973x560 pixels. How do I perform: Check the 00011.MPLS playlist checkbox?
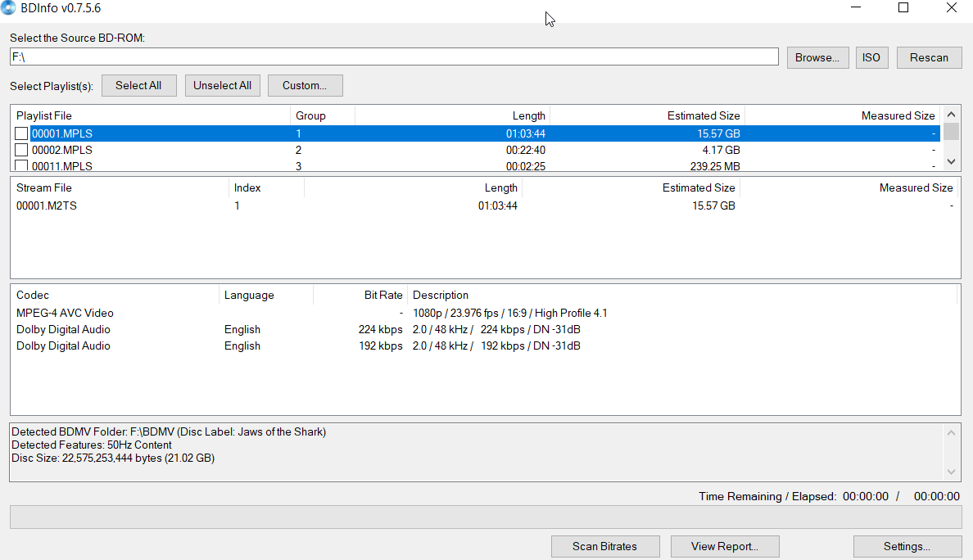coord(21,165)
